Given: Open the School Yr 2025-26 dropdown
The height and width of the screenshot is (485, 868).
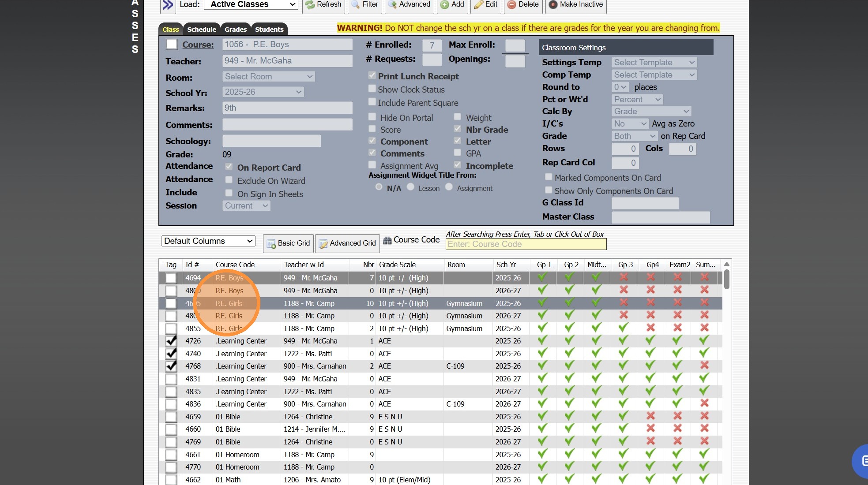Looking at the screenshot, I should coord(263,92).
